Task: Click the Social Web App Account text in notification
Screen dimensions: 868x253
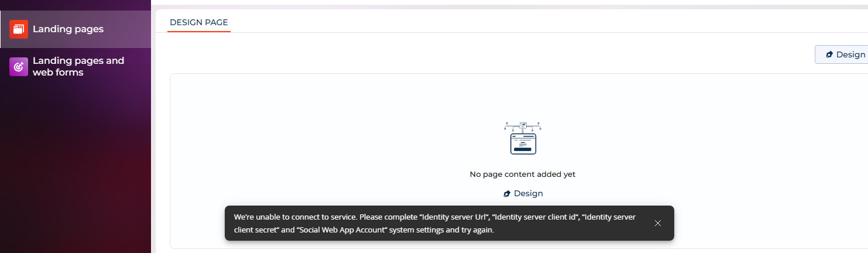Action: coord(343,230)
